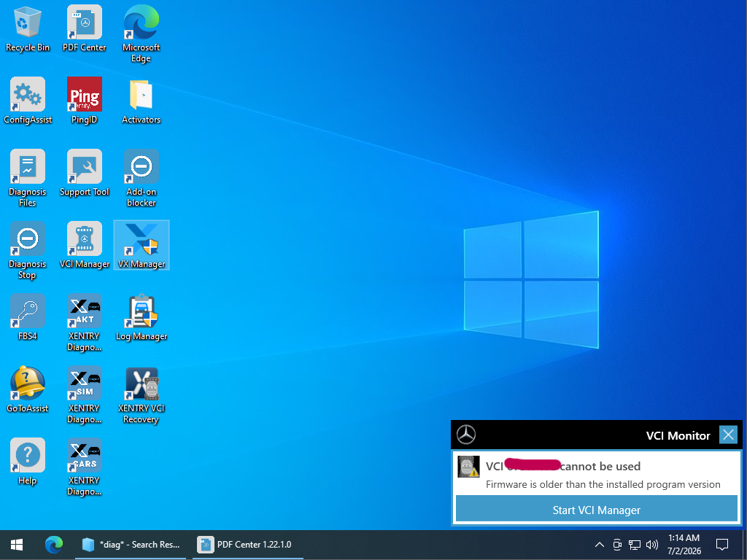
Task: Close the VCI Monitor notification
Action: pyautogui.click(x=728, y=435)
